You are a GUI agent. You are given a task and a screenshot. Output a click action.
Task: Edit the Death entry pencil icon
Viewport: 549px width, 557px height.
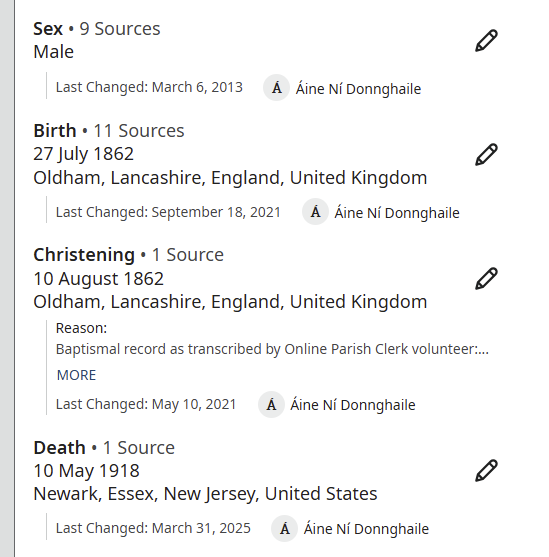(486, 470)
